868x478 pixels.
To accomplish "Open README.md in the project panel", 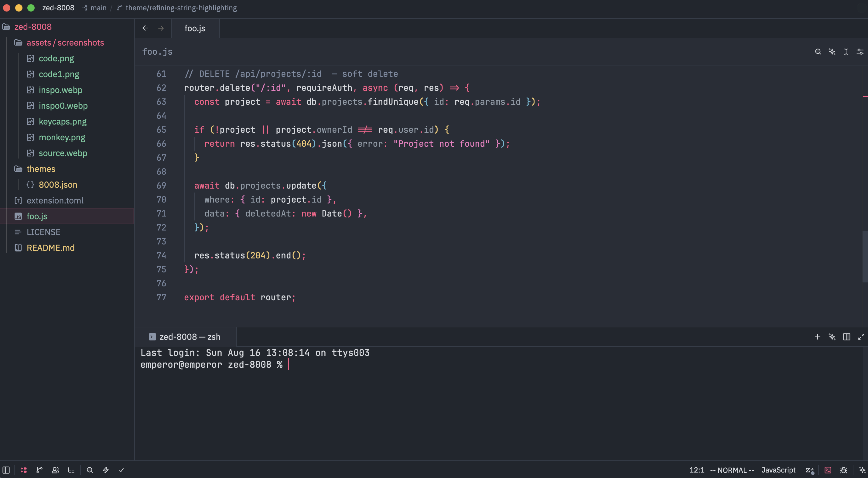I will coord(67,248).
